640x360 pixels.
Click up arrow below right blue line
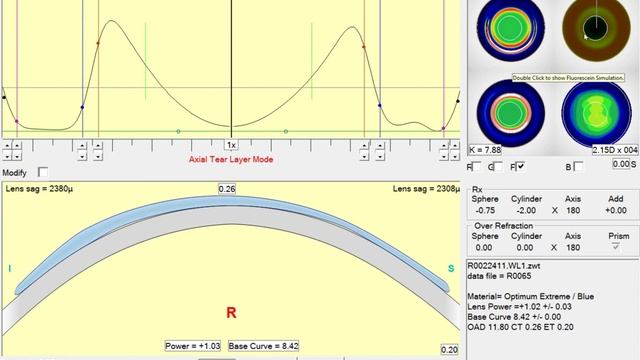click(380, 146)
